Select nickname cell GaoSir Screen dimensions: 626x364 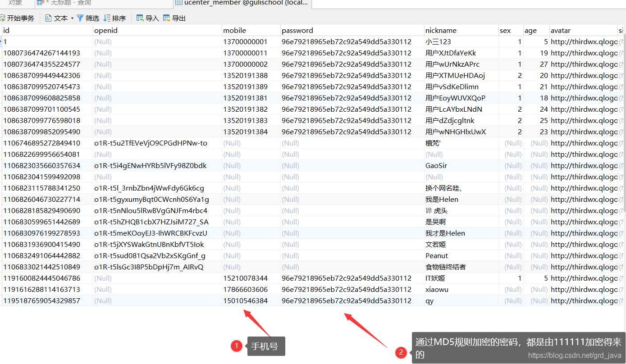(461, 166)
